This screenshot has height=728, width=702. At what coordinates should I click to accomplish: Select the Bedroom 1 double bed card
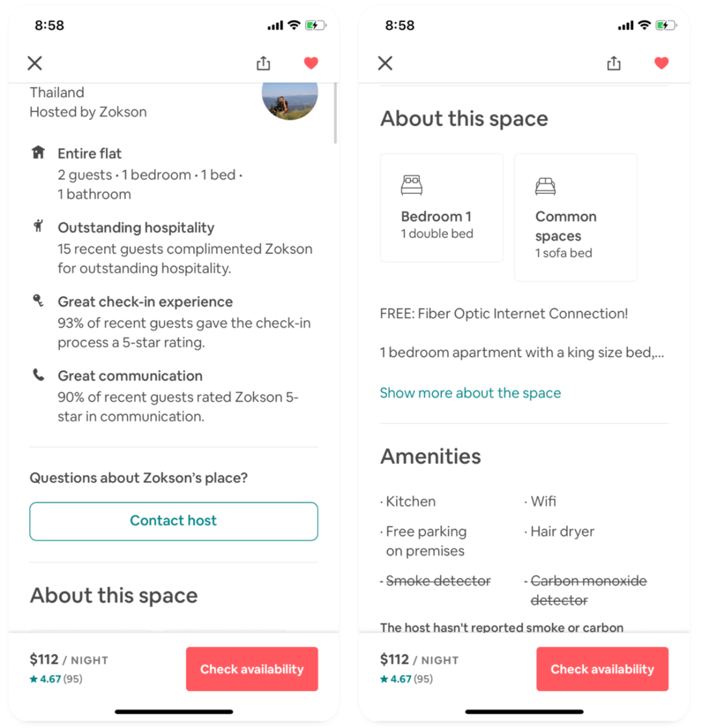tap(441, 207)
